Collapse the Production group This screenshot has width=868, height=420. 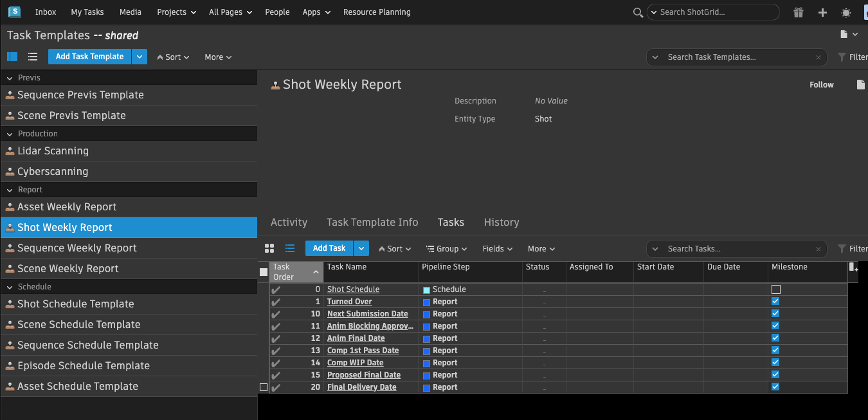pyautogui.click(x=10, y=134)
